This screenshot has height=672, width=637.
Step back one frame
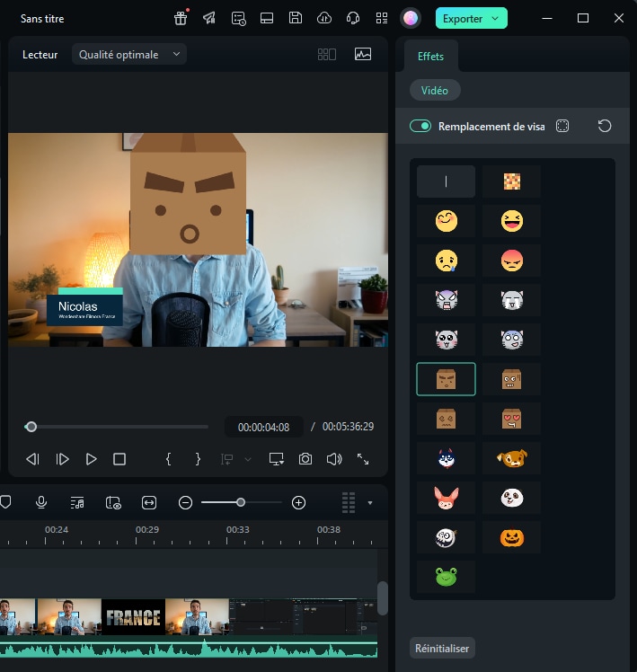32,459
